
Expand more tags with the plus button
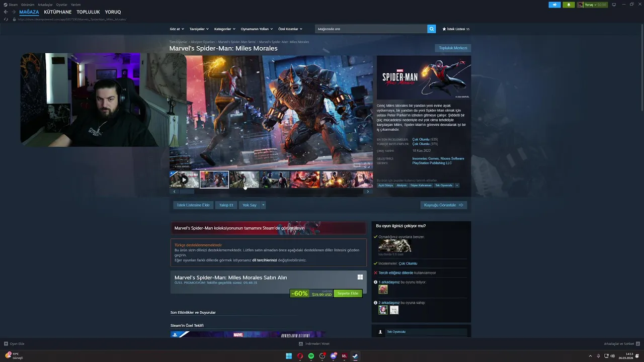(x=457, y=186)
